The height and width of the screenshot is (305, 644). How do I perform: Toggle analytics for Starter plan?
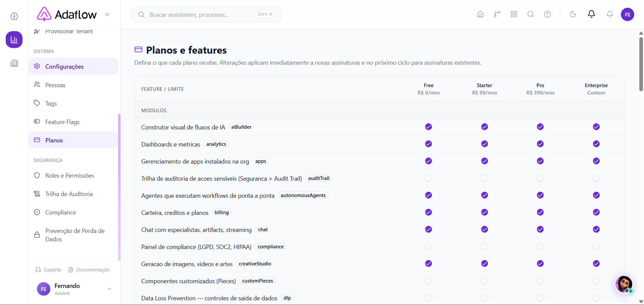click(x=485, y=144)
